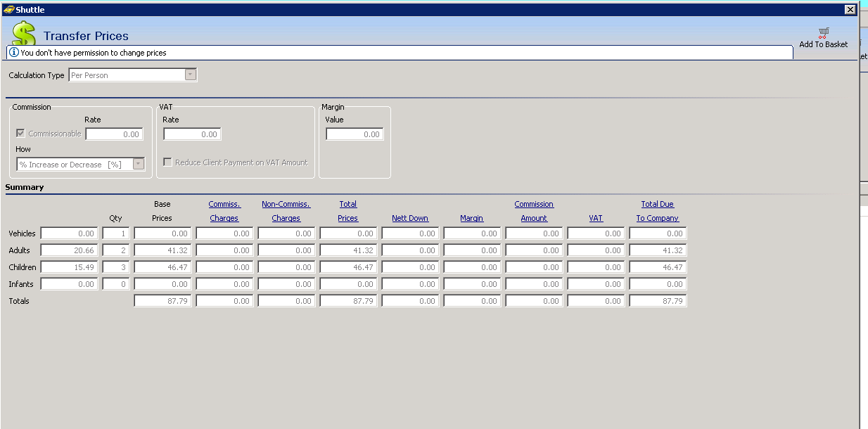Click the Shuttle title bar icon
Viewport: 868px width, 429px height.
(x=8, y=9)
